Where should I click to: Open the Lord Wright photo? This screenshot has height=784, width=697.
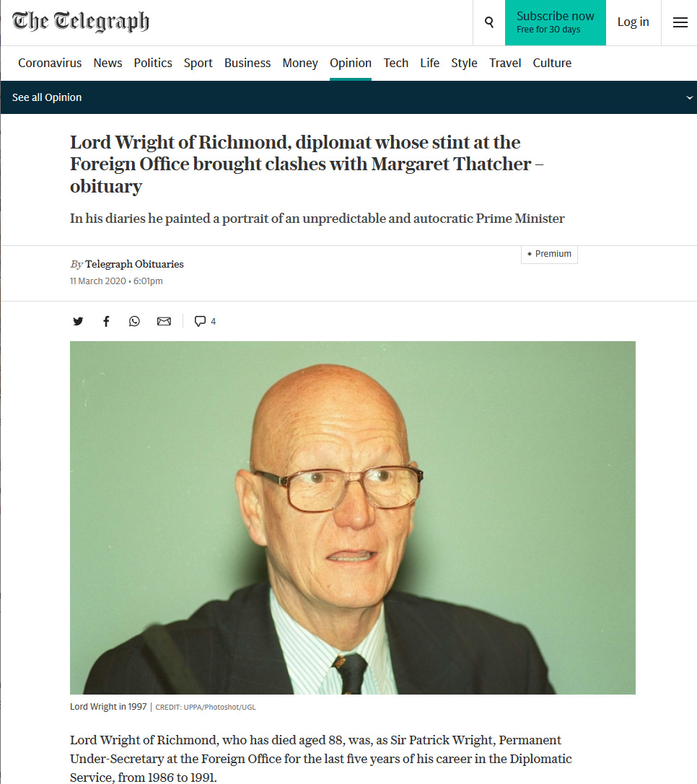coord(352,518)
